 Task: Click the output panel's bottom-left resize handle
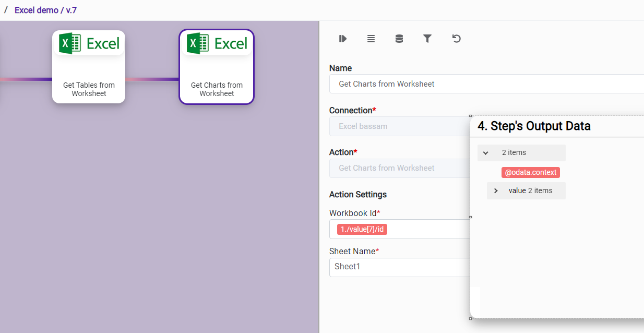coord(470,318)
